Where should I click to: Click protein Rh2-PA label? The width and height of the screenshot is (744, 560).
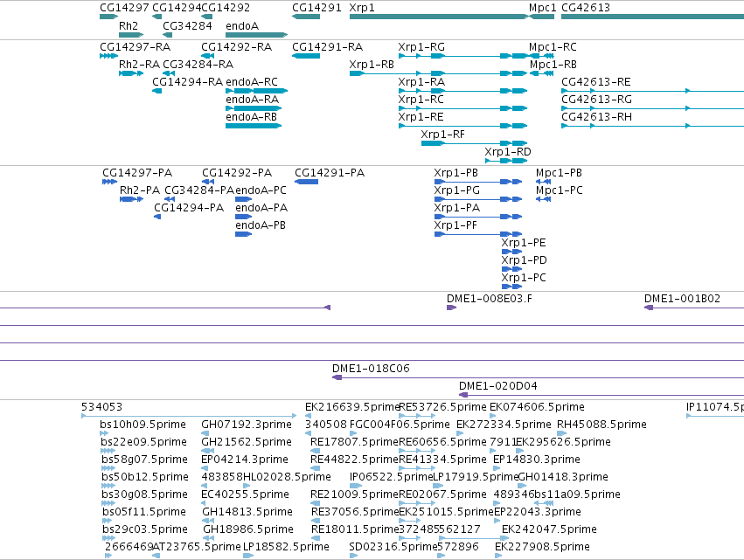tap(140, 190)
